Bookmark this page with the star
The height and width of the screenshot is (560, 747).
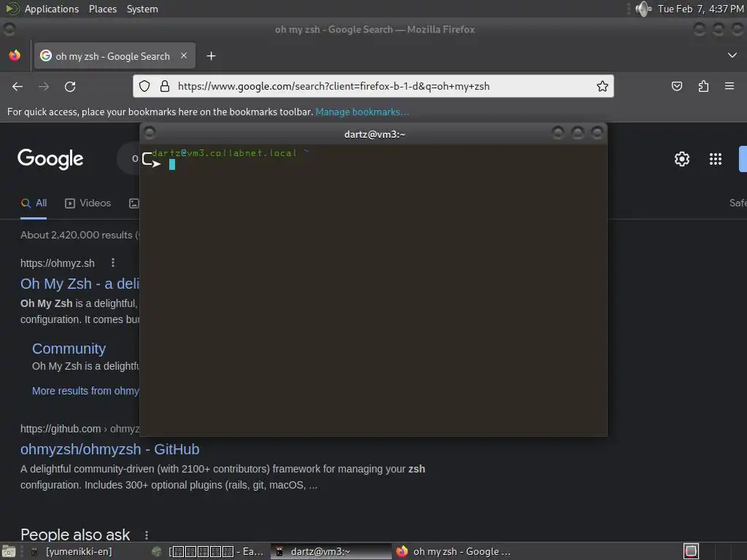pos(602,86)
